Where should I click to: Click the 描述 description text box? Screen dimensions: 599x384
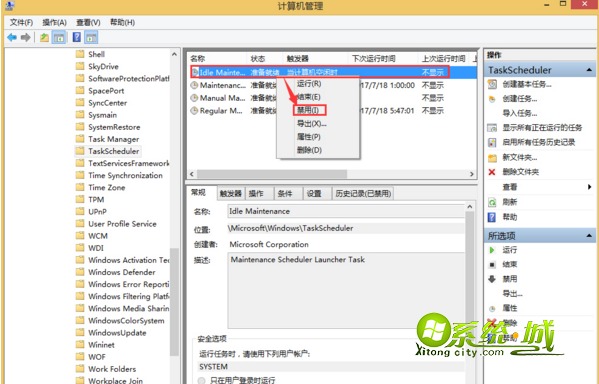[346, 290]
